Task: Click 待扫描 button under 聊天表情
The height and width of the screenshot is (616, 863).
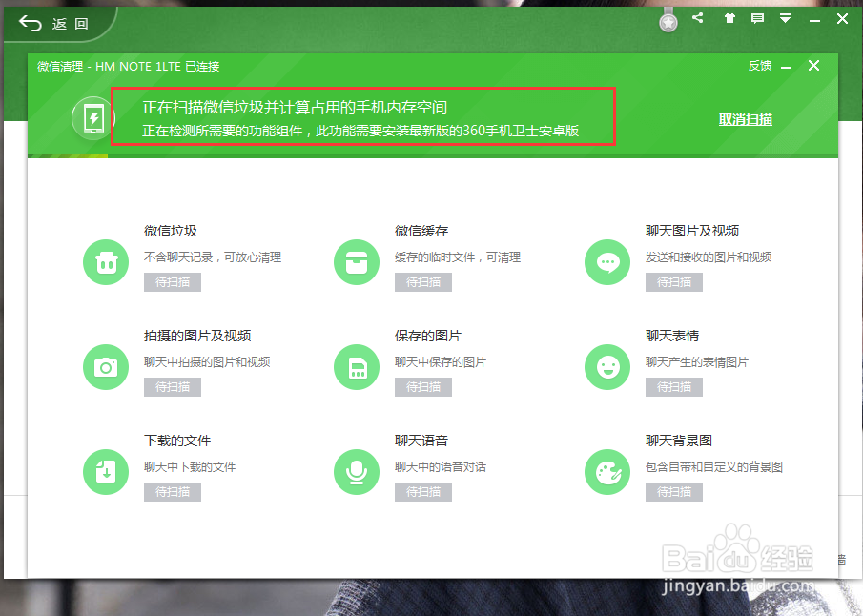Action: 674,387
